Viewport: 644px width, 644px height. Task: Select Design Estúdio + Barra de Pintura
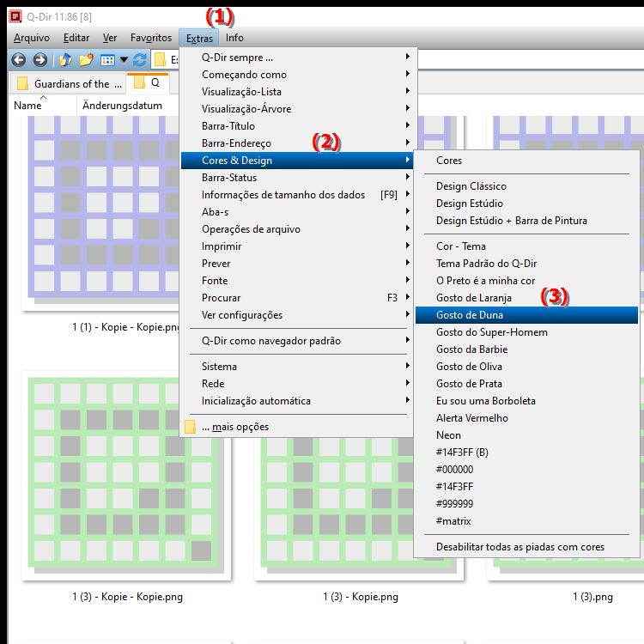(x=526, y=221)
